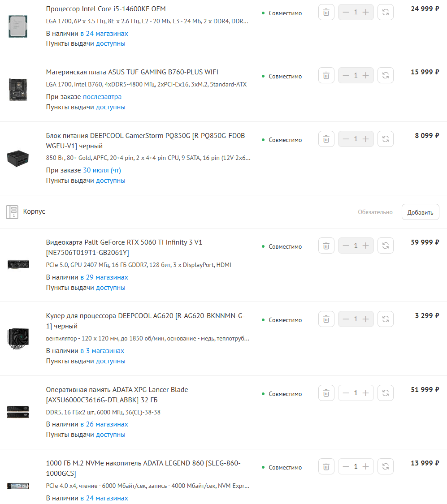
Task: Decrease quantity of ADATA LEGEND 860 SSD
Action: [346, 466]
